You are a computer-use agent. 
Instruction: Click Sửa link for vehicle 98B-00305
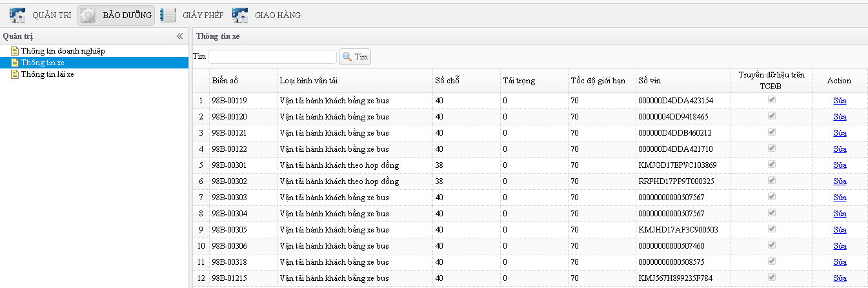click(x=840, y=230)
